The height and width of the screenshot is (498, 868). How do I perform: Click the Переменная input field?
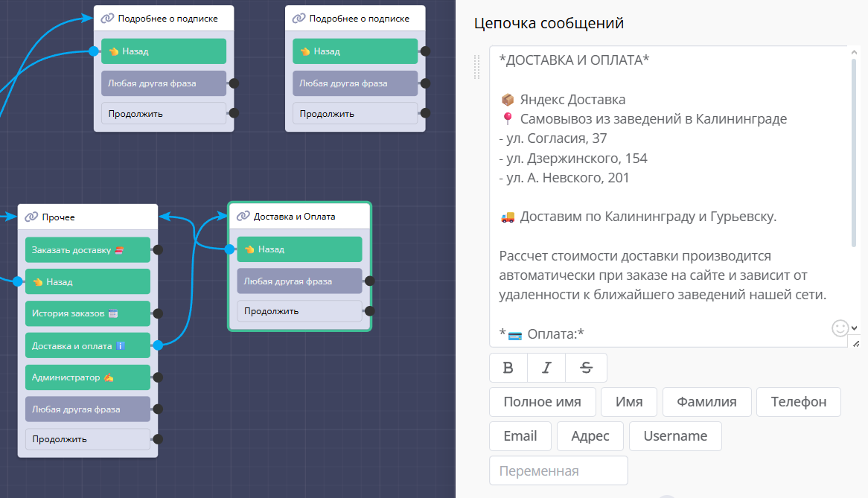pyautogui.click(x=558, y=470)
